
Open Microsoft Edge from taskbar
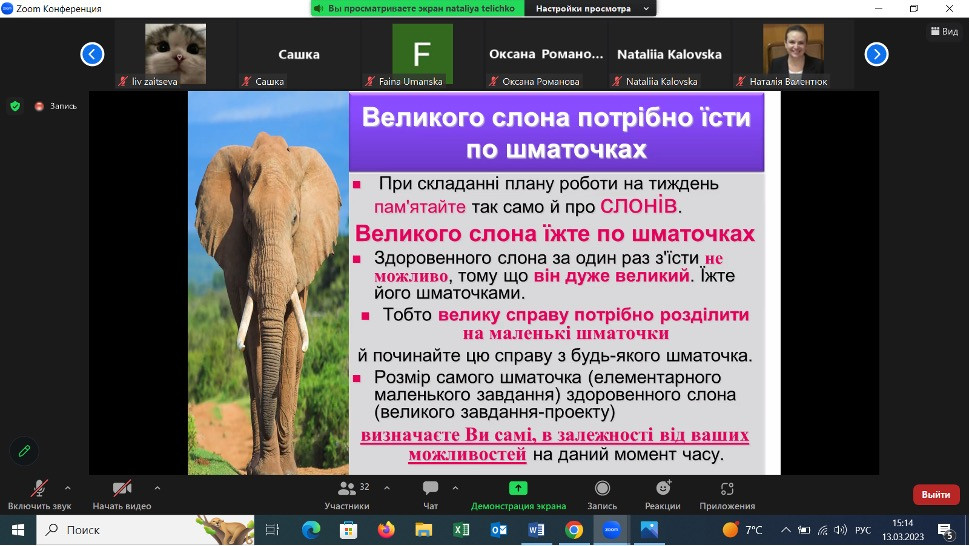(x=311, y=530)
